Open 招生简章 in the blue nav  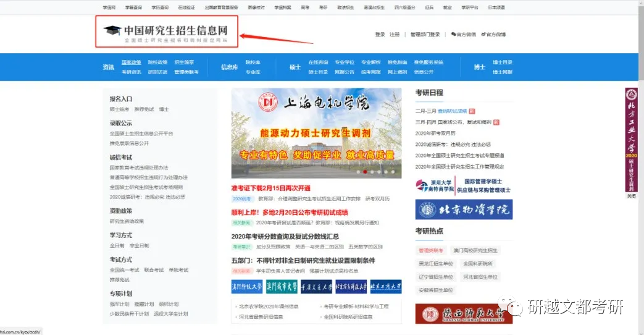(x=184, y=62)
